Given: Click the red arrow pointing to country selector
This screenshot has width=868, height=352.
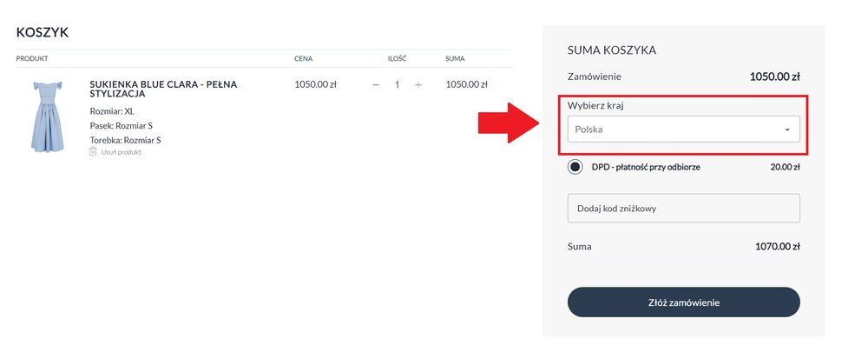Looking at the screenshot, I should 508,123.
